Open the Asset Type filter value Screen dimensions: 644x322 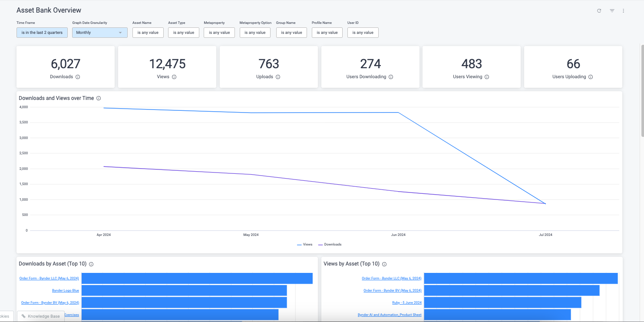(184, 33)
